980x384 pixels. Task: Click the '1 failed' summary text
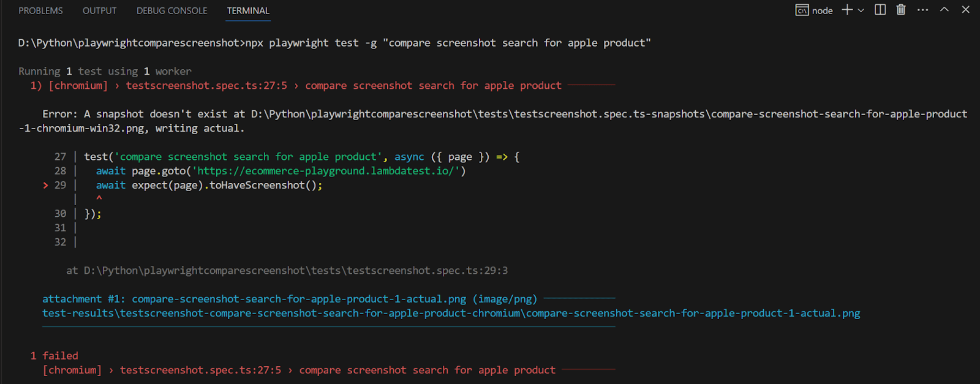55,356
